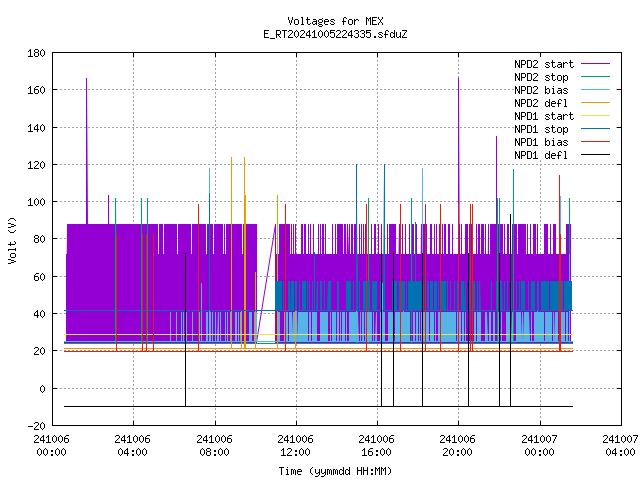Screen dimensions: 640x480
Task: Click the 'NPD1 bias' legend label
Action: pyautogui.click(x=541, y=142)
